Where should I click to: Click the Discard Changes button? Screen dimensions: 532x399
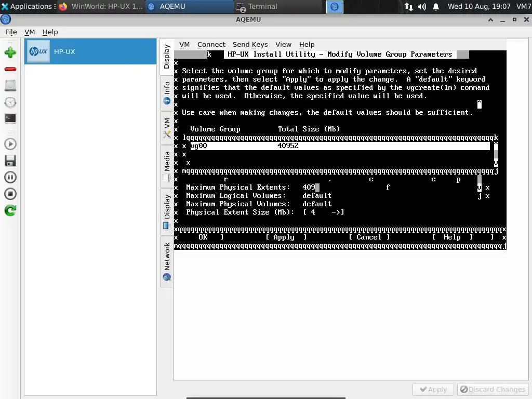(x=493, y=390)
